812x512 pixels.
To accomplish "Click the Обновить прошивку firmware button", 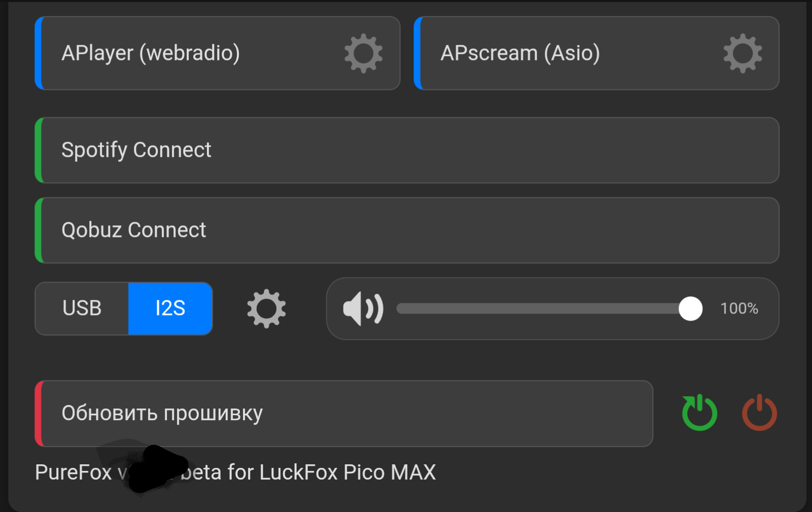I will point(344,414).
